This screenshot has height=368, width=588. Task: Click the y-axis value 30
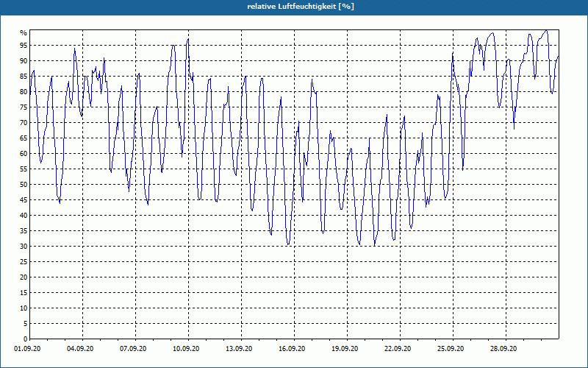tap(24, 246)
